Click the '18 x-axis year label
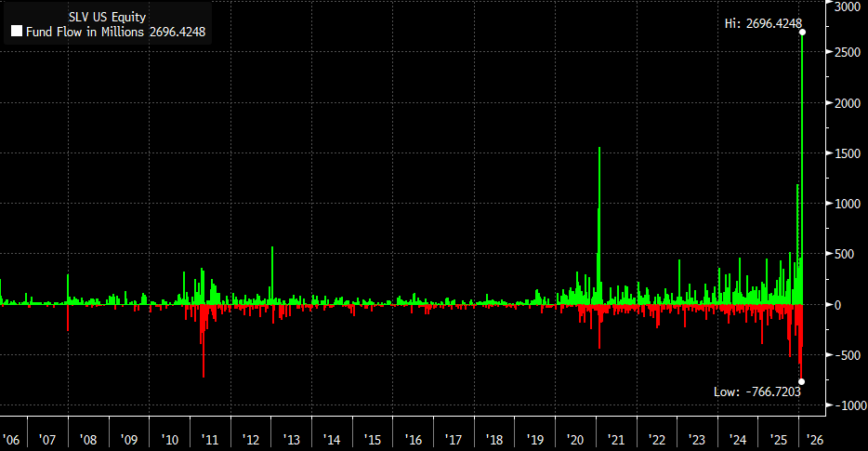Image resolution: width=868 pixels, height=451 pixels. [x=493, y=440]
